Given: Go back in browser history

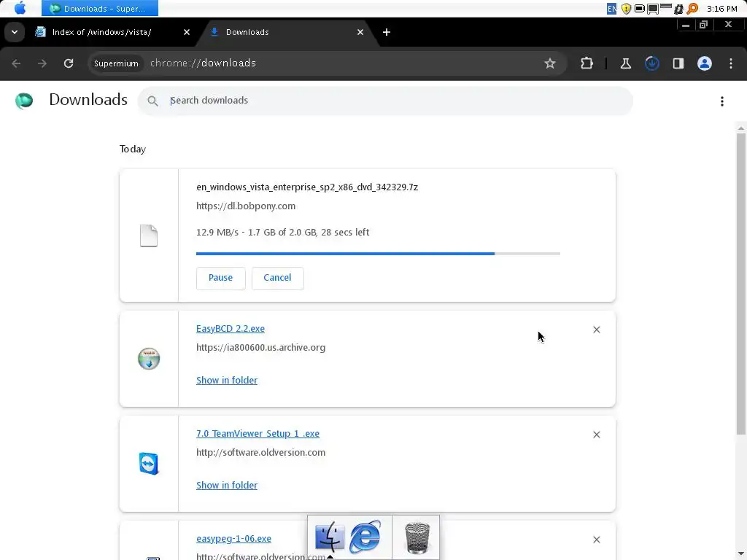Looking at the screenshot, I should pos(16,63).
